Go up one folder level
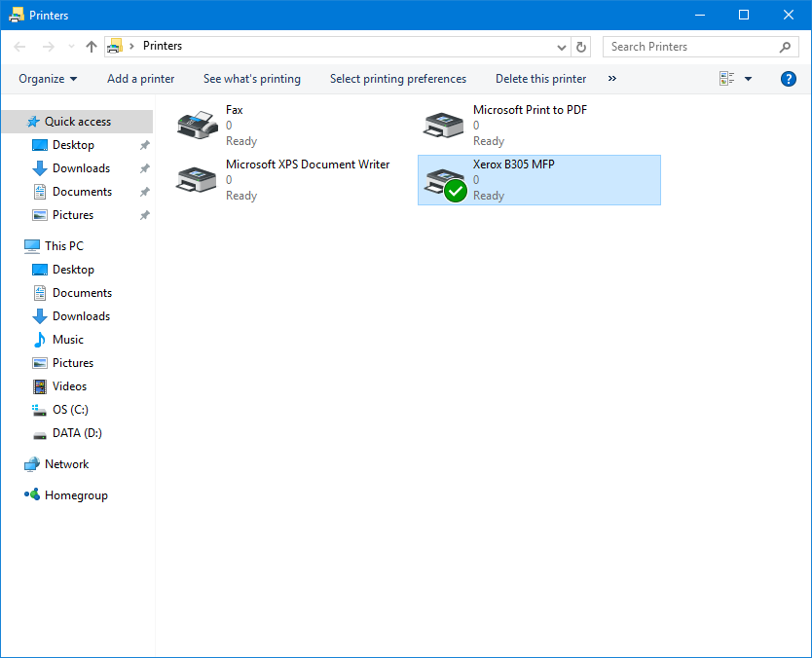 92,47
